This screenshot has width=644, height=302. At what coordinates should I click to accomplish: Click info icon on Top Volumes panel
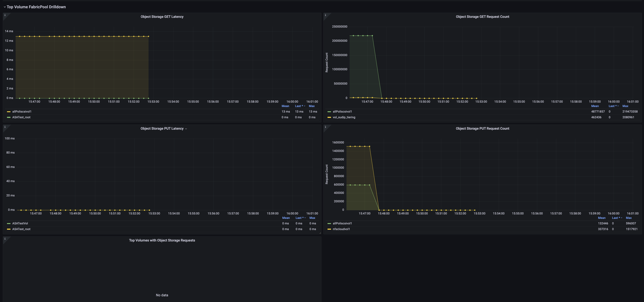pyautogui.click(x=5, y=239)
